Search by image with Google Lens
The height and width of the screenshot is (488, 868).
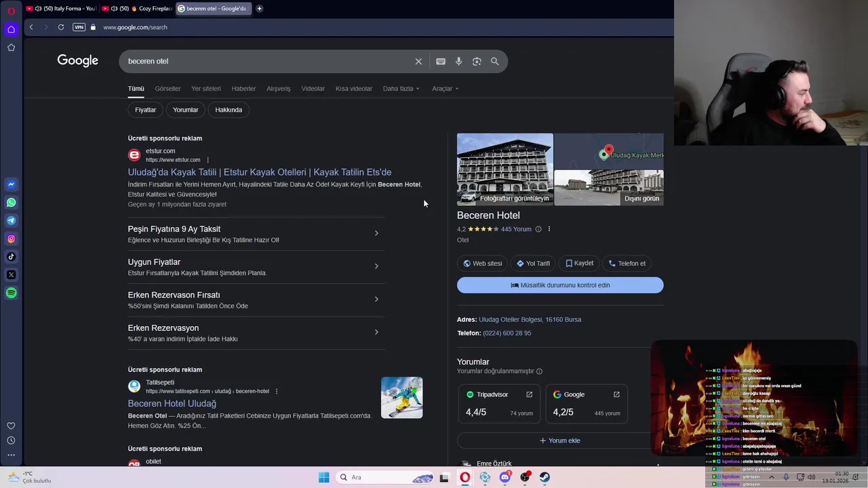477,61
